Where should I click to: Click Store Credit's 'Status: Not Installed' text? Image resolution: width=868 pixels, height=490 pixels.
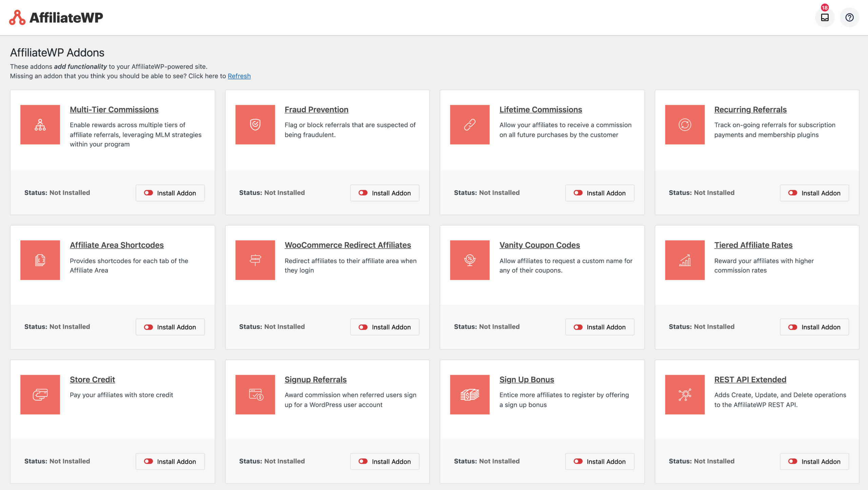(57, 461)
